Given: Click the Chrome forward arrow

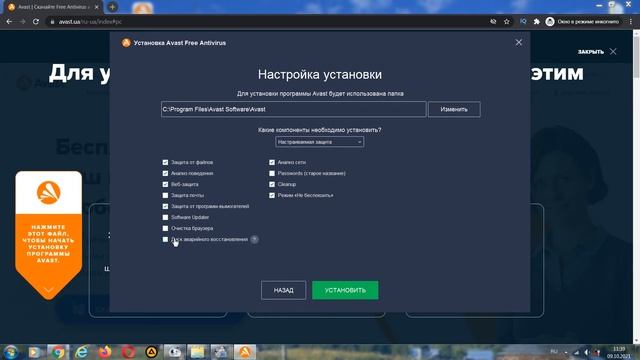Looking at the screenshot, I should coord(22,22).
